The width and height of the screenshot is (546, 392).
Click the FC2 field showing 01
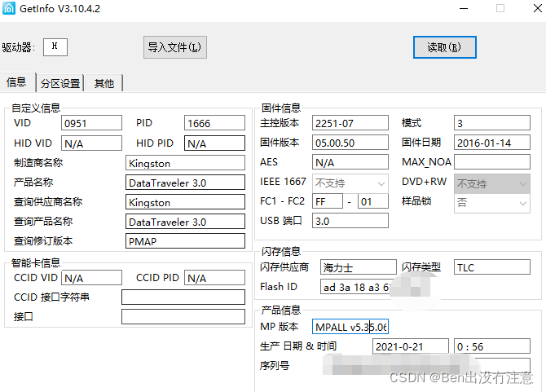click(373, 201)
